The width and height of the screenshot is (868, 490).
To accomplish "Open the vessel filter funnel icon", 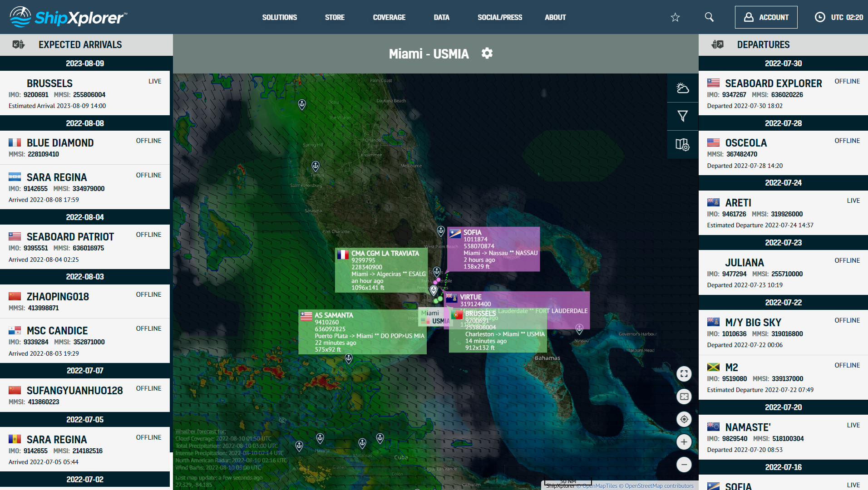I will tap(682, 116).
